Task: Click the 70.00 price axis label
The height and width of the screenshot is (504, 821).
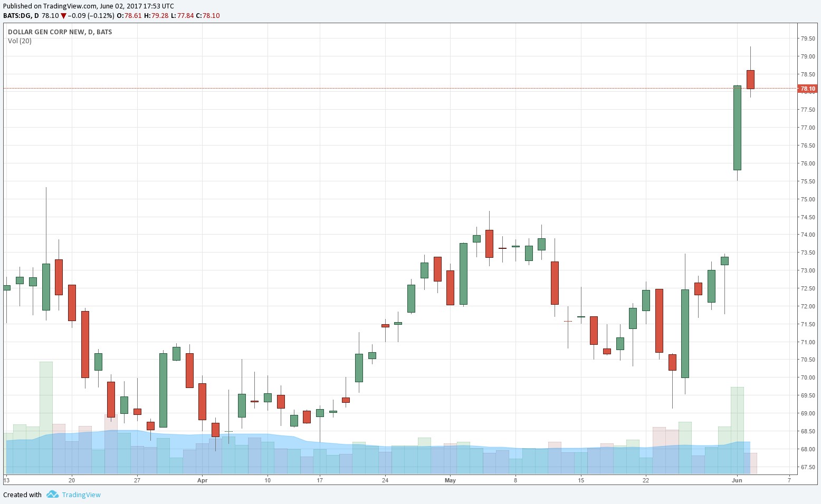Action: coord(807,377)
